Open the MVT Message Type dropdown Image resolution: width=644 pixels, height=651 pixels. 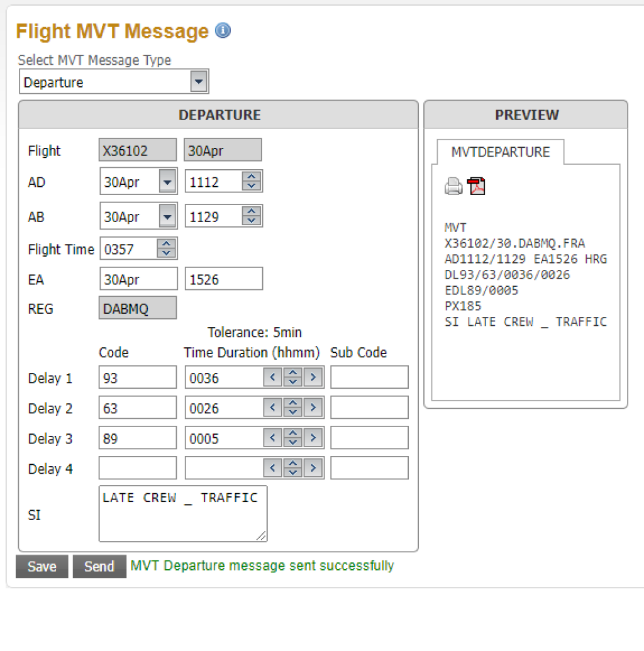tap(199, 82)
